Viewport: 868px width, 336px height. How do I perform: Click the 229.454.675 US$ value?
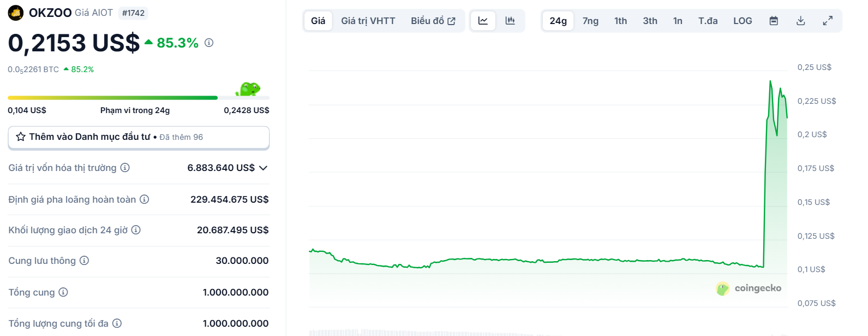point(230,199)
